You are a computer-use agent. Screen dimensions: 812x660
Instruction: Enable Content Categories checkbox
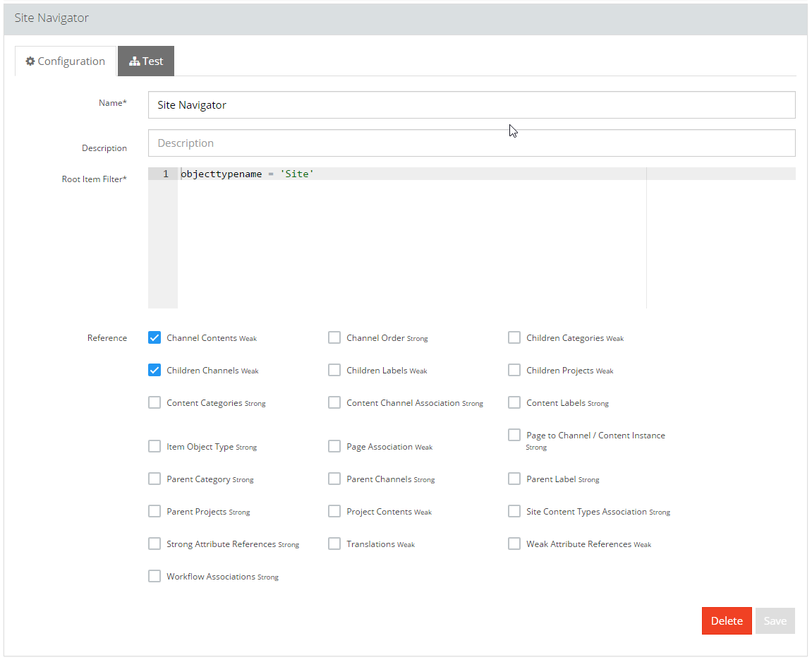154,402
